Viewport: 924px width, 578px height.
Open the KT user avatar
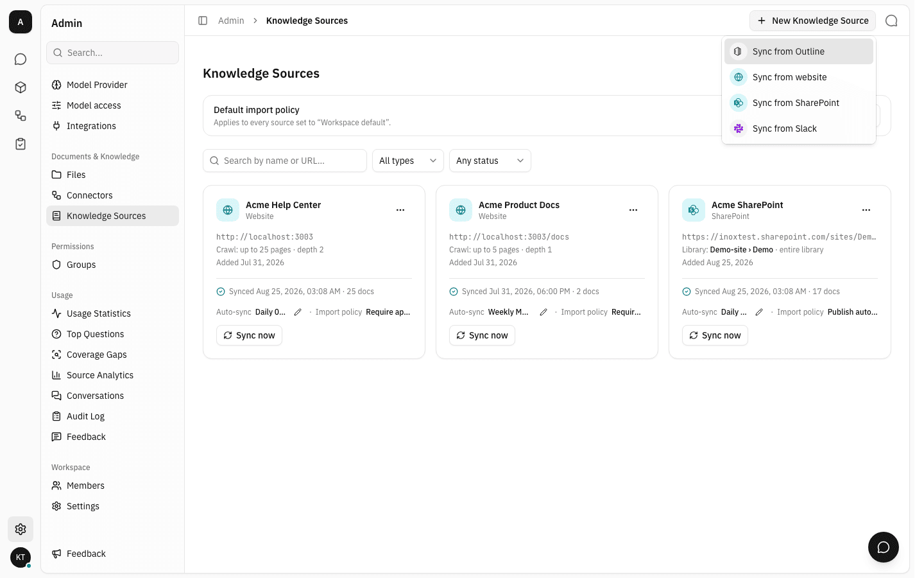[x=21, y=557]
